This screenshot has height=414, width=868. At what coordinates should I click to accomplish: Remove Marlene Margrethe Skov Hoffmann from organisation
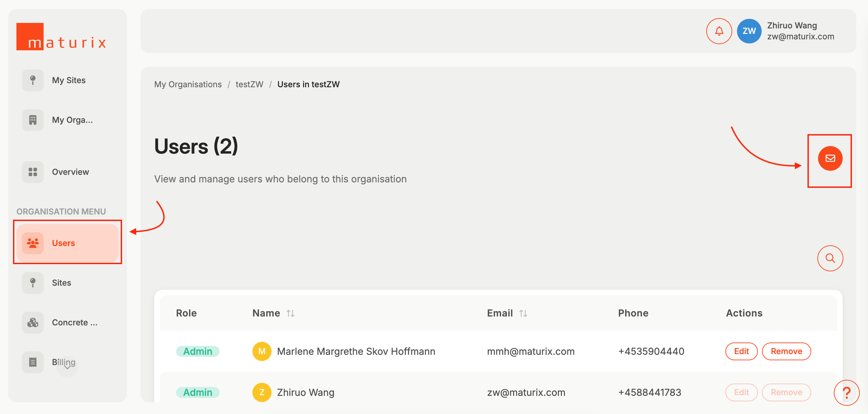[x=786, y=351]
